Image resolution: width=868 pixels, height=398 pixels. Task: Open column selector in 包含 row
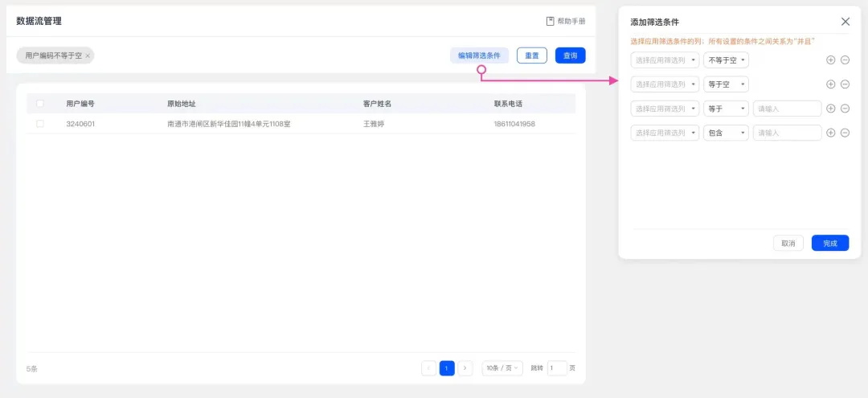pyautogui.click(x=665, y=133)
